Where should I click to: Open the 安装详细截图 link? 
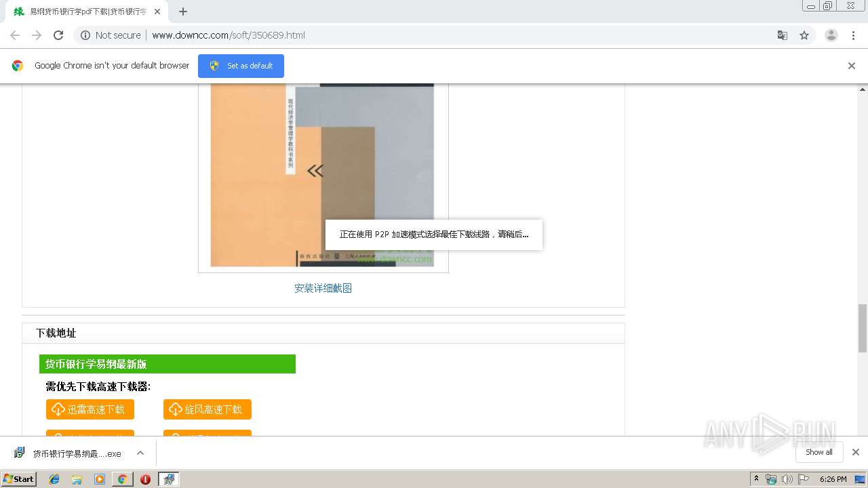pyautogui.click(x=323, y=288)
